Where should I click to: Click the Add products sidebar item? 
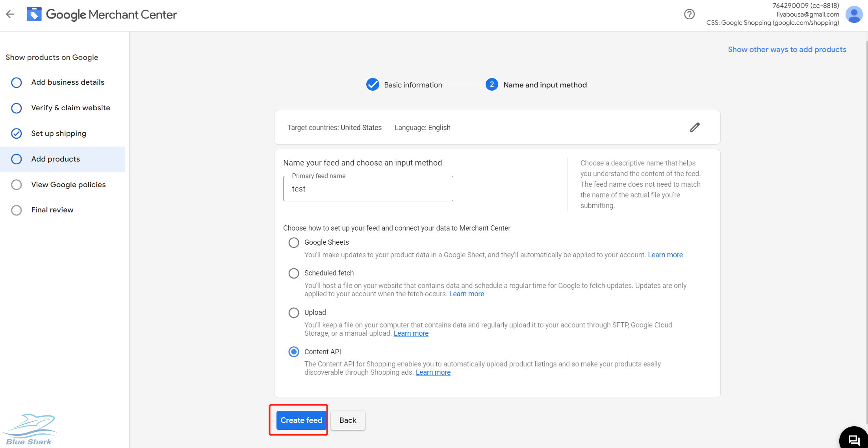click(x=56, y=159)
